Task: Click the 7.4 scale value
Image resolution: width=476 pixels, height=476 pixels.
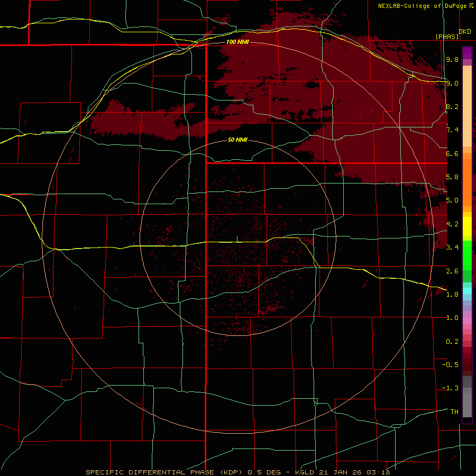Action: point(452,130)
